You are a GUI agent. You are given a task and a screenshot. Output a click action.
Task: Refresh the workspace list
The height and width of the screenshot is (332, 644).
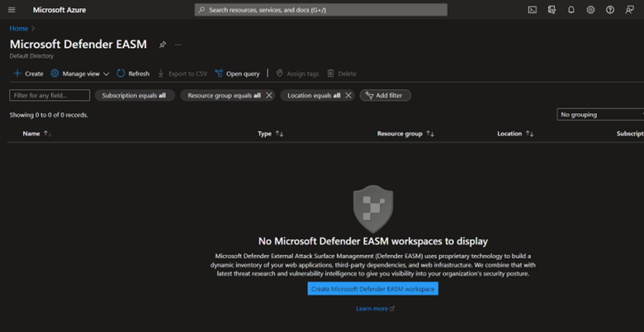coord(133,74)
